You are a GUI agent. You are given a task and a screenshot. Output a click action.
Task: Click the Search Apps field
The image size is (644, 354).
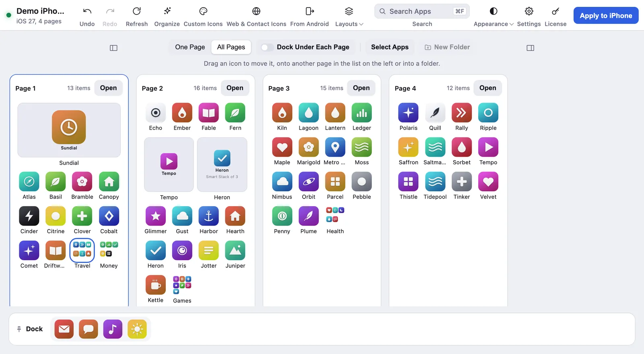click(422, 11)
